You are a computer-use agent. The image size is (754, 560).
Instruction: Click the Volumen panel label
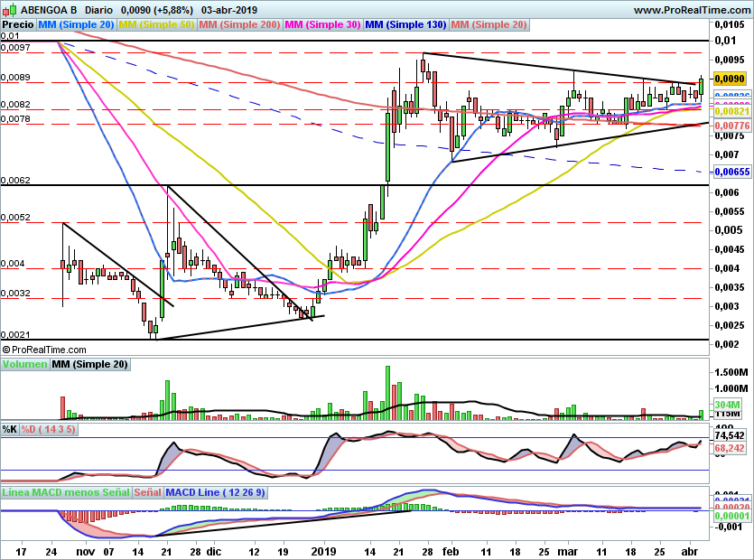[24, 364]
